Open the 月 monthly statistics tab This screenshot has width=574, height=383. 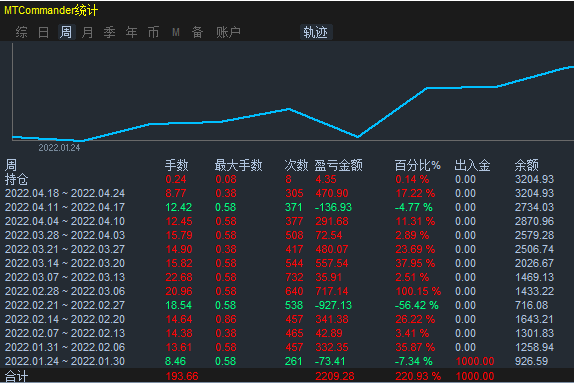click(x=87, y=32)
